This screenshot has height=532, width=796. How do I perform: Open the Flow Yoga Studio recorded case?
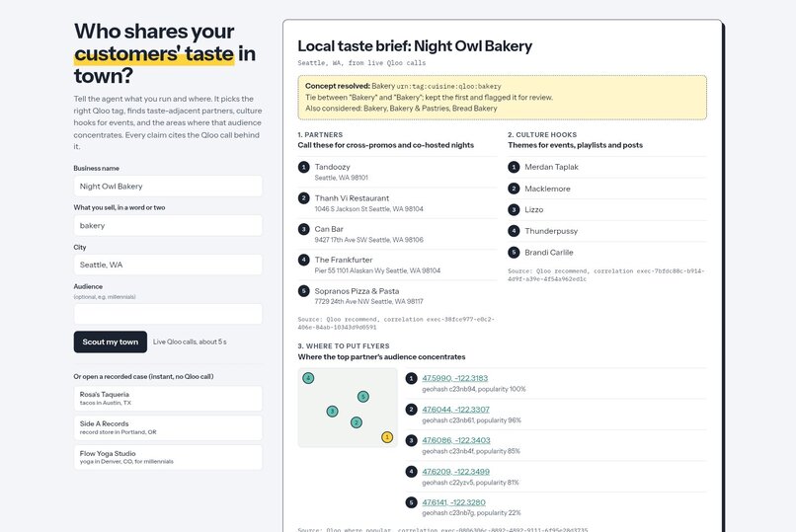[168, 457]
